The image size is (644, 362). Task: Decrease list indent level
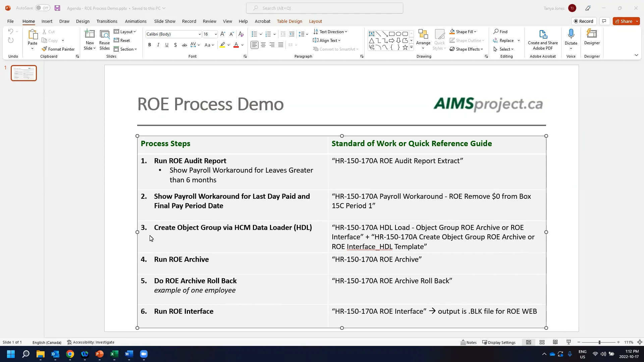coord(283,34)
